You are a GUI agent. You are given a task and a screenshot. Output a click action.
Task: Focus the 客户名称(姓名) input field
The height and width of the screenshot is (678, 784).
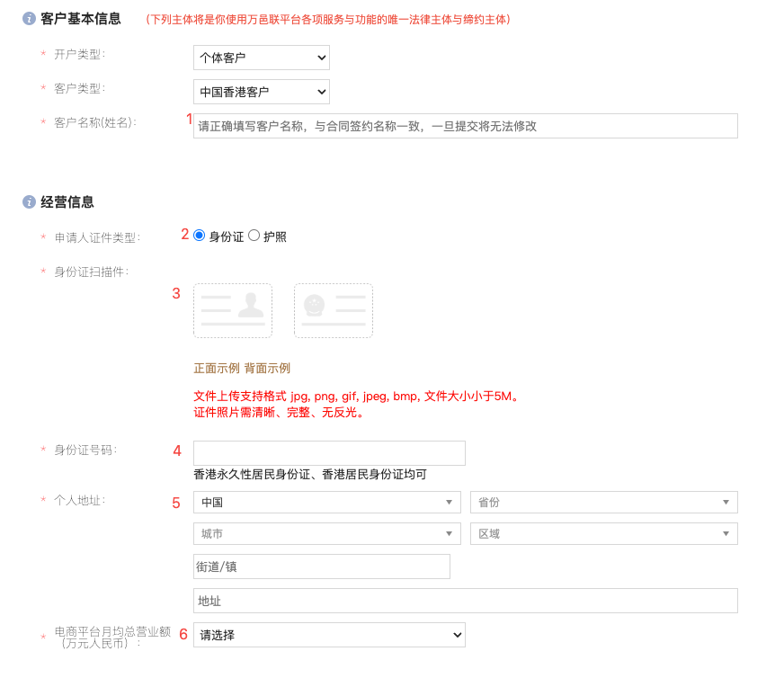466,126
